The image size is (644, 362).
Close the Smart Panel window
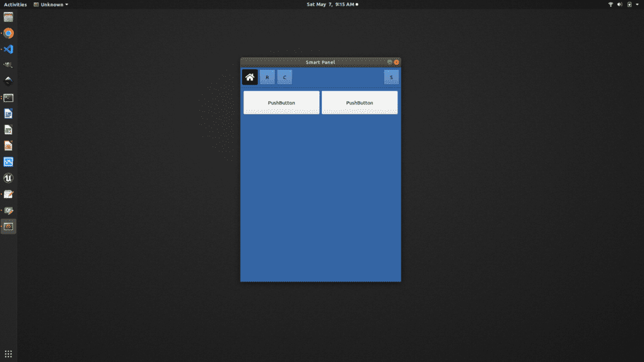tap(397, 62)
